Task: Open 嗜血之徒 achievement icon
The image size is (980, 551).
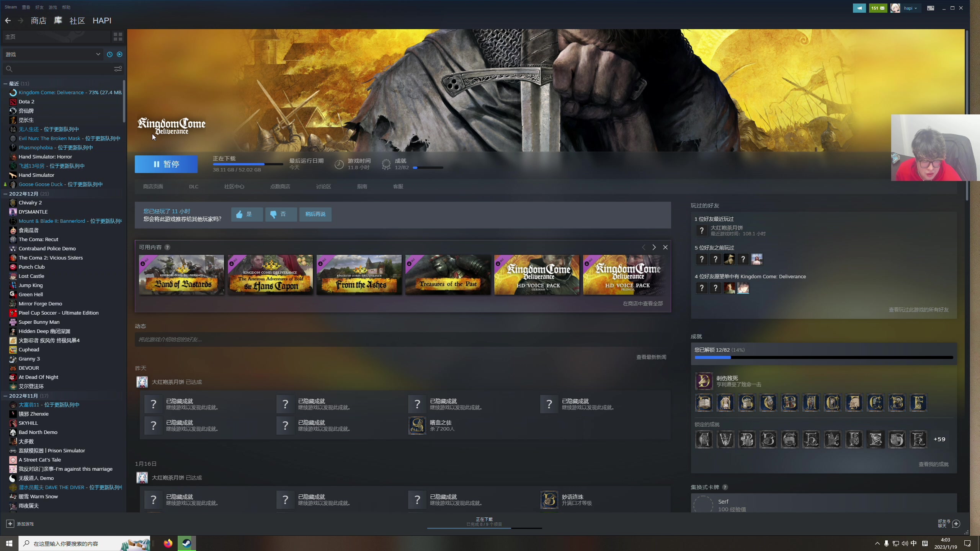Action: pyautogui.click(x=417, y=425)
